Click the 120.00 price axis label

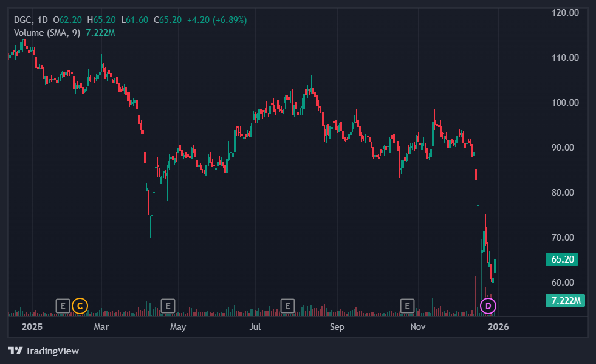point(565,13)
